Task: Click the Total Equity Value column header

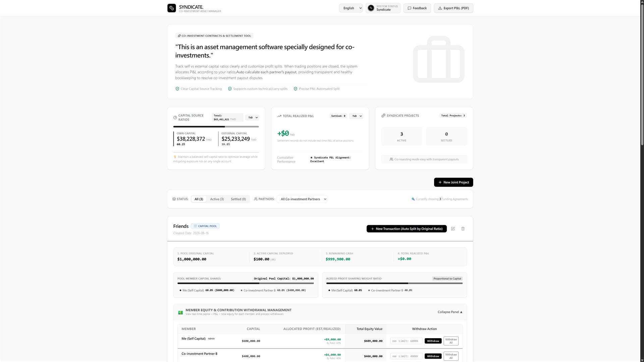Action: click(369, 329)
